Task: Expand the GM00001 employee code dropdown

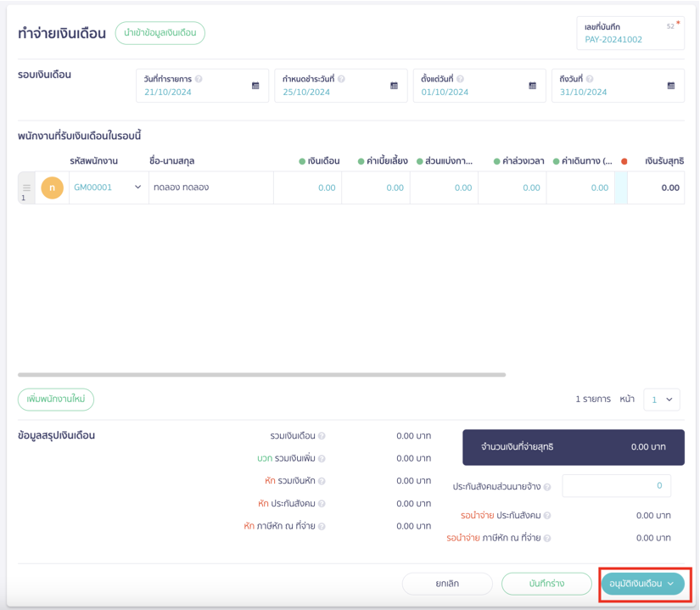Action: pos(138,187)
